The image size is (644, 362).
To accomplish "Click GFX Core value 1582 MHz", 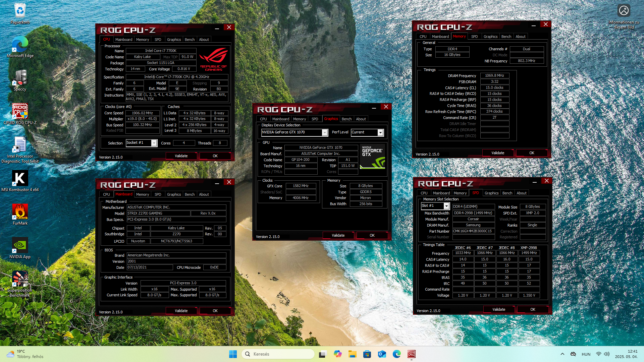I will click(x=301, y=186).
